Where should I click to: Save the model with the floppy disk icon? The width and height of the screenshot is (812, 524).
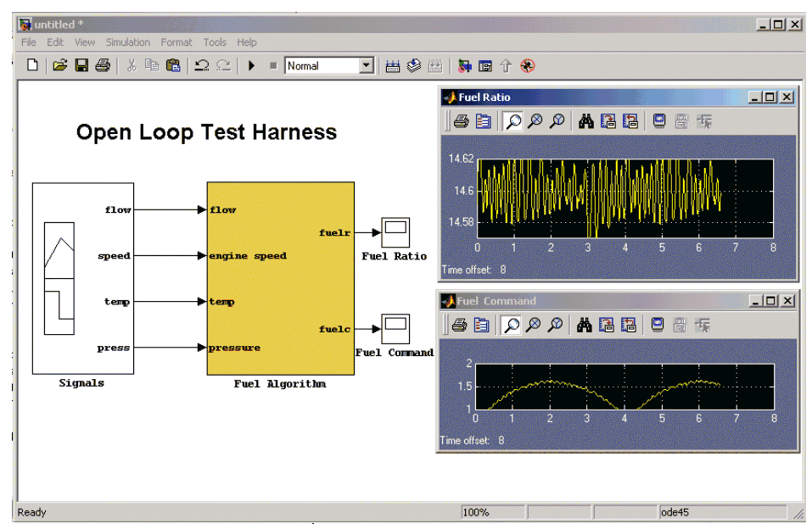[x=81, y=65]
